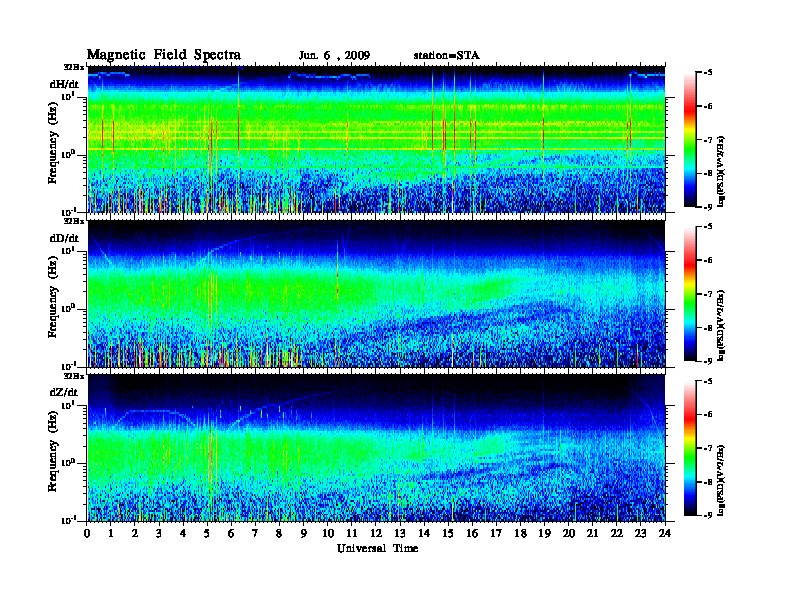Click the hour 16 tick label
The height and width of the screenshot is (612, 792).
pos(472,533)
